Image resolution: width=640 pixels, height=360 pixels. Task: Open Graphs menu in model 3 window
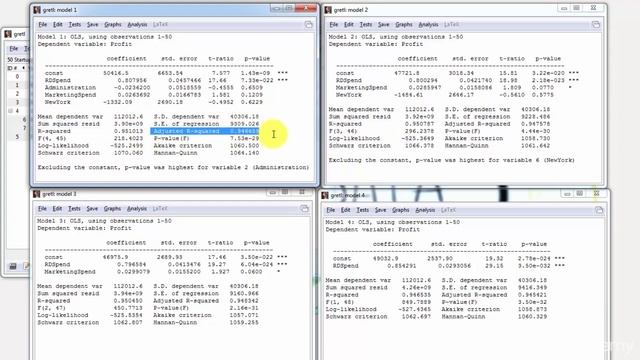point(112,209)
